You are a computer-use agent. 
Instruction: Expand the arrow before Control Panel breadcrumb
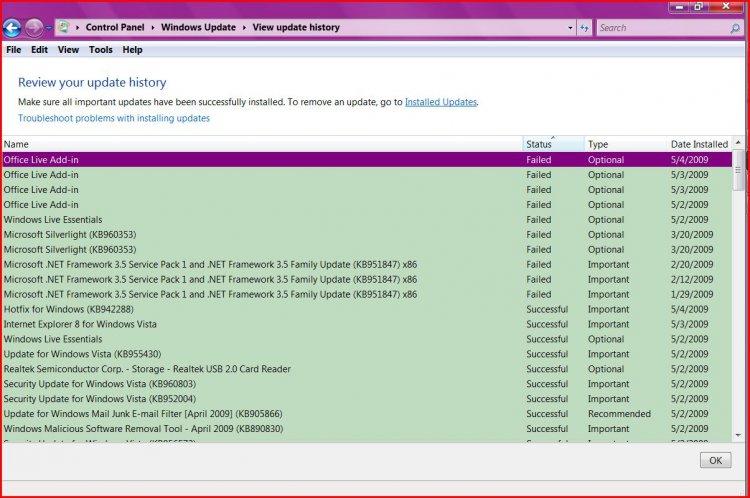77,28
